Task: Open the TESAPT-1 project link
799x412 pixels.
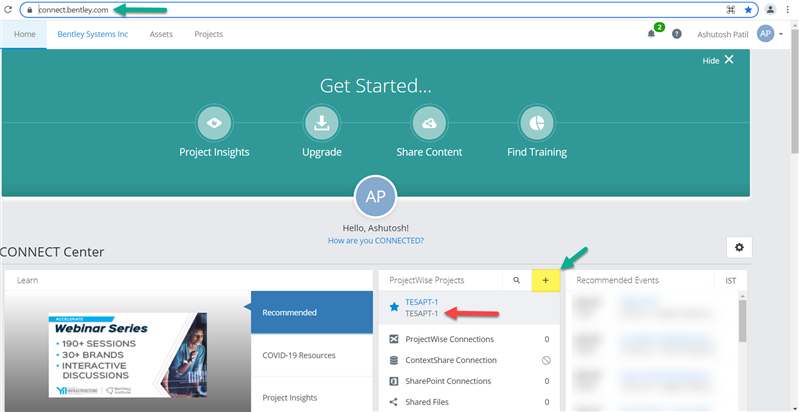Action: 421,301
